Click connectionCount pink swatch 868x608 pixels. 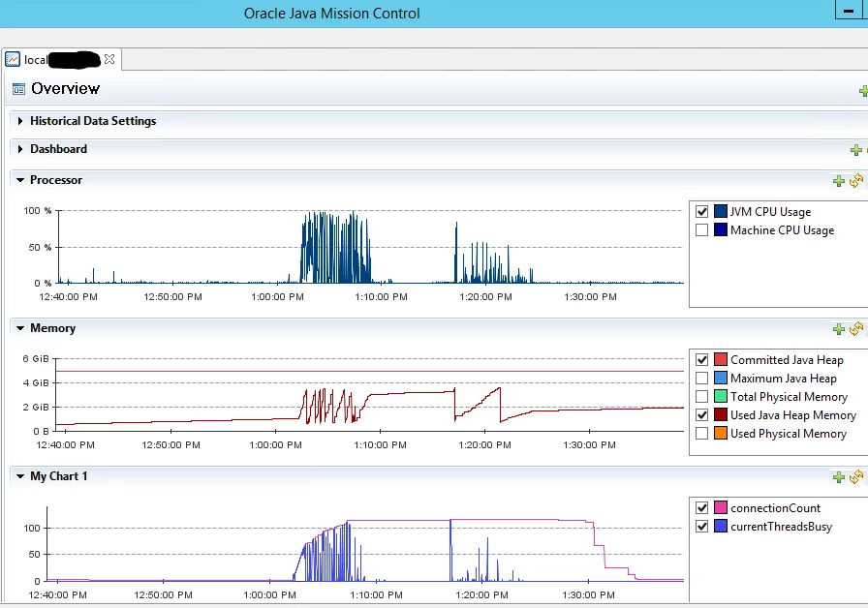tap(720, 507)
